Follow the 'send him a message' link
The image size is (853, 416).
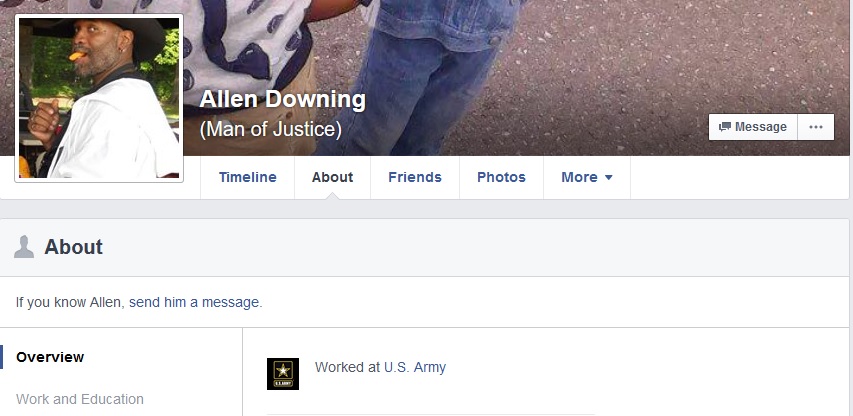tap(195, 302)
